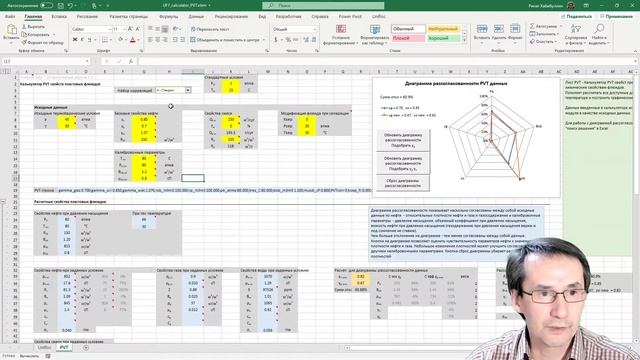The image size is (640, 360).
Task: Increase font size with larger A icon
Action: tap(130, 29)
